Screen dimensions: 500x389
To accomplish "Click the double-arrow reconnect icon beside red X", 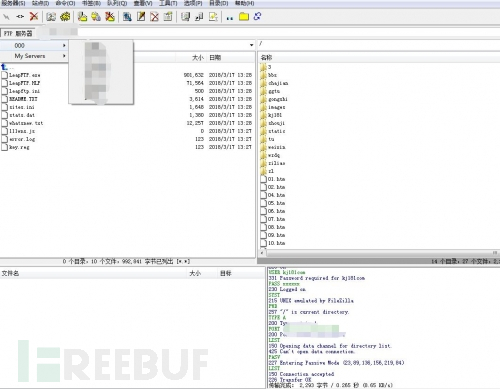I will pyautogui.click(x=20, y=16).
